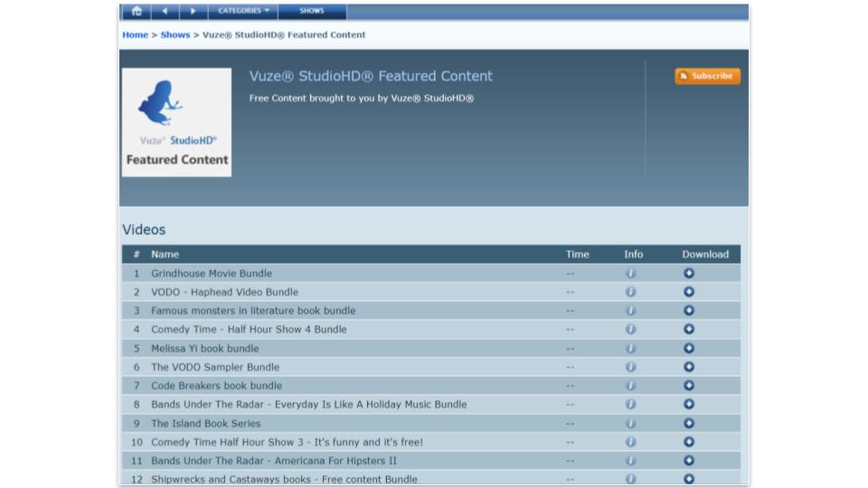This screenshot has width=868, height=488.
Task: Click the back arrow navigation button
Action: point(165,11)
